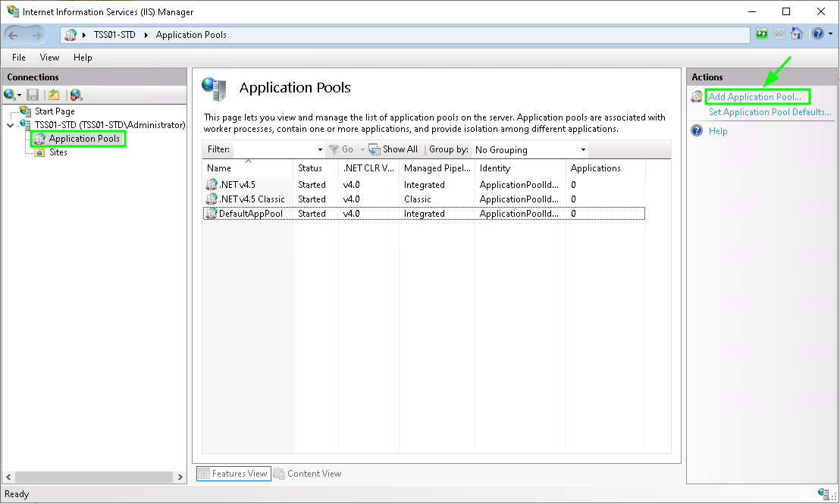The width and height of the screenshot is (840, 504).
Task: Select the DefaultAppPool row name
Action: pyautogui.click(x=251, y=213)
